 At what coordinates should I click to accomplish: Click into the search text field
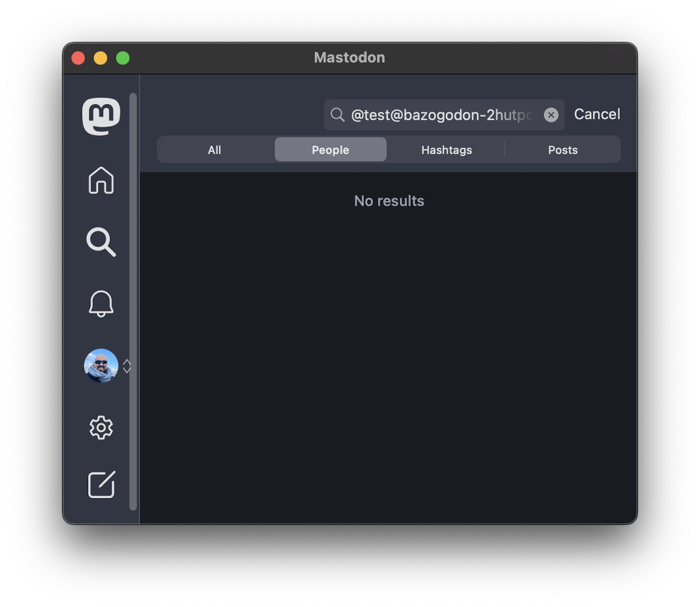click(444, 115)
